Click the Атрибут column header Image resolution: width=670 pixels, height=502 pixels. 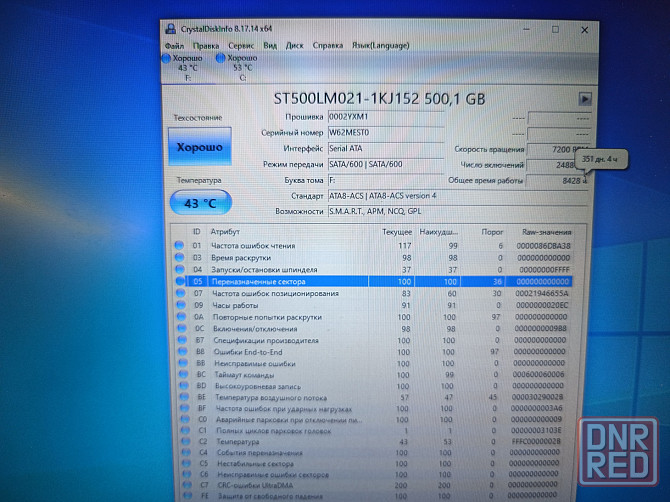(x=225, y=232)
